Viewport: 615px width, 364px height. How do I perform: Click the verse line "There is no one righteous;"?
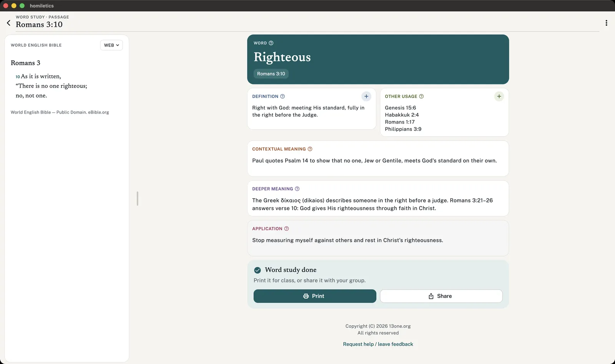[x=52, y=86]
